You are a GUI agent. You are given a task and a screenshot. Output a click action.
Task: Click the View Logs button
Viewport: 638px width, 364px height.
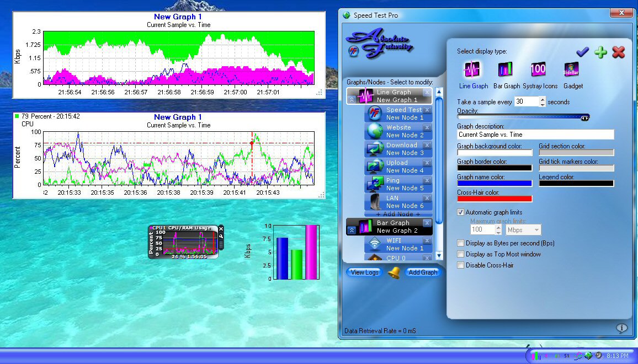tap(364, 272)
